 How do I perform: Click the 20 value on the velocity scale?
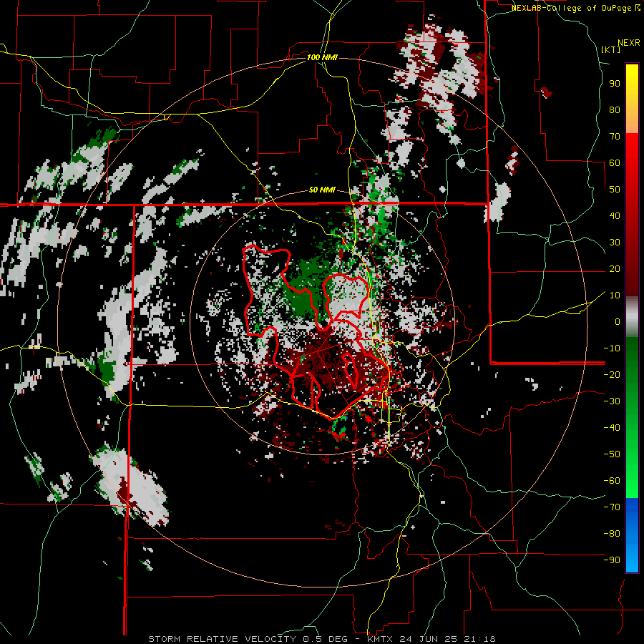coord(615,269)
